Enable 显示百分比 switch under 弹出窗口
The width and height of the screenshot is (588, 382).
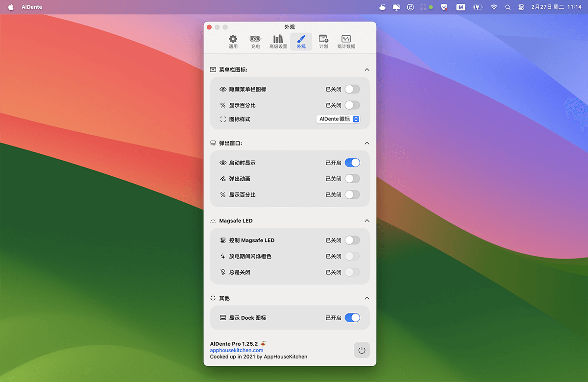tap(352, 195)
